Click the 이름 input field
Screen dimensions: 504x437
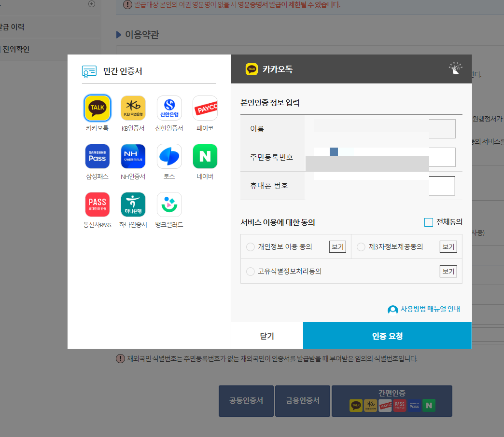click(384, 129)
